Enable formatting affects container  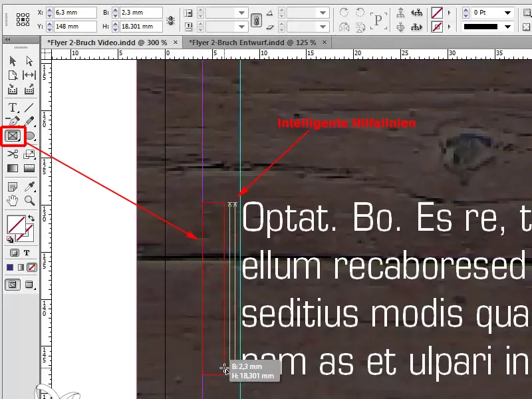coord(14,253)
